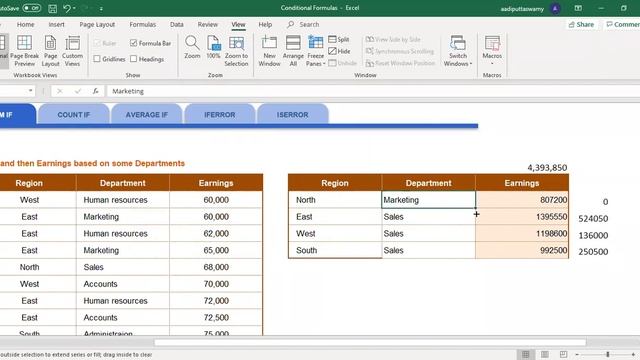Click the Share button
Screen dimensions: 640x360
click(x=582, y=24)
